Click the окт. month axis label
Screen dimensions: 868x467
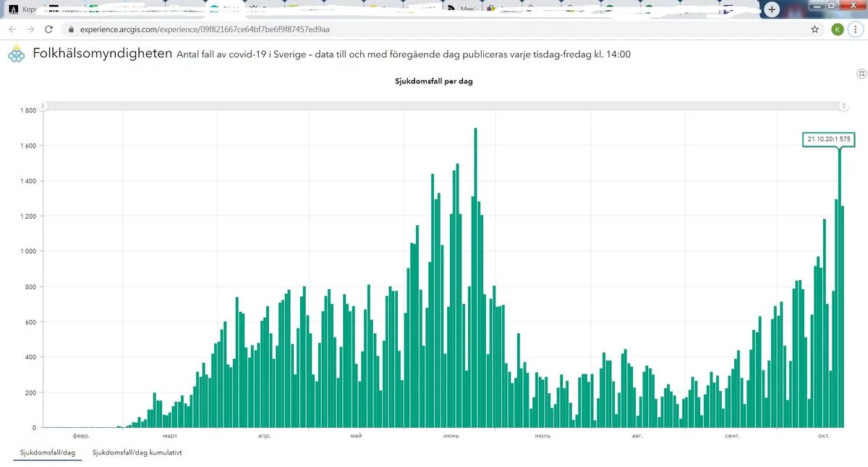(x=824, y=436)
